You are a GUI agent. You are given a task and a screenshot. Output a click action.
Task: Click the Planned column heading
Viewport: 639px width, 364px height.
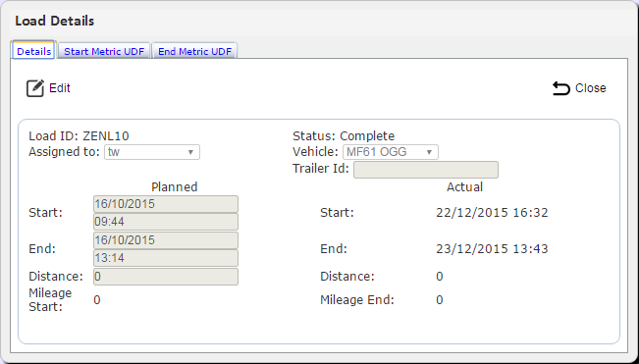tap(175, 186)
